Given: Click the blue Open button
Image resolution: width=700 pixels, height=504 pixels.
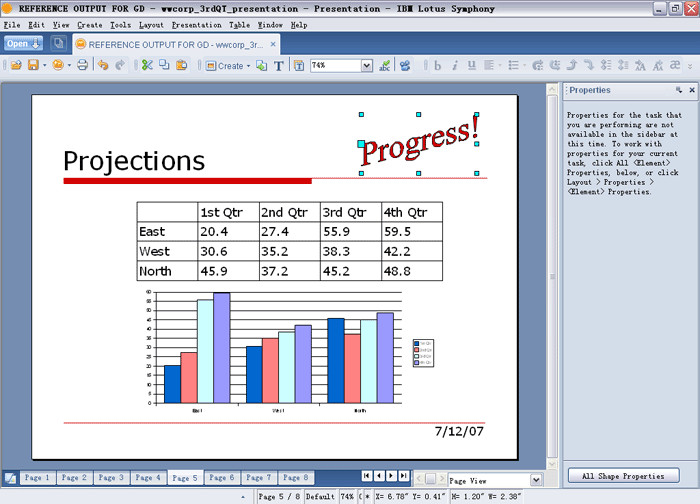Looking at the screenshot, I should point(23,43).
